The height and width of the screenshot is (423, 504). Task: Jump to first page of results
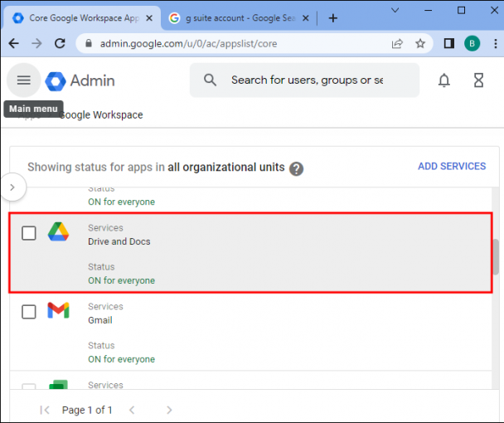45,410
